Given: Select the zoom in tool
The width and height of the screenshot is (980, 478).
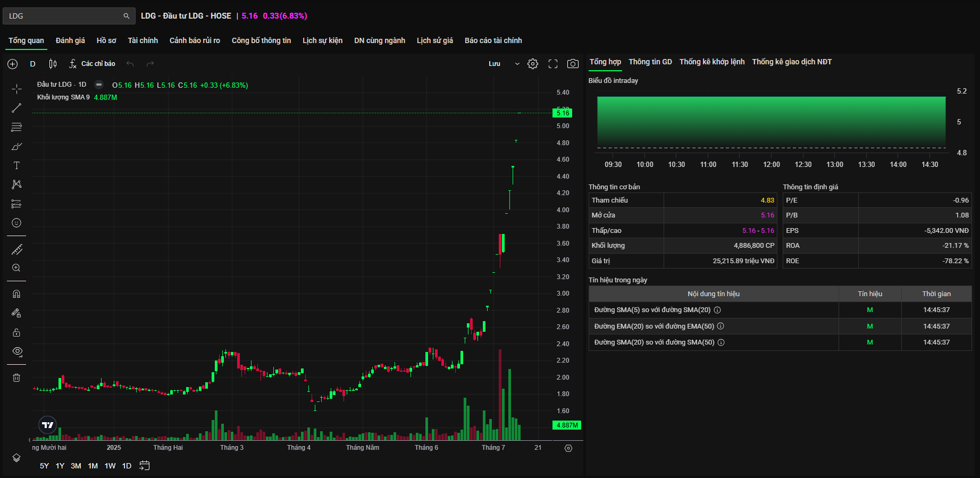Looking at the screenshot, I should click(16, 268).
